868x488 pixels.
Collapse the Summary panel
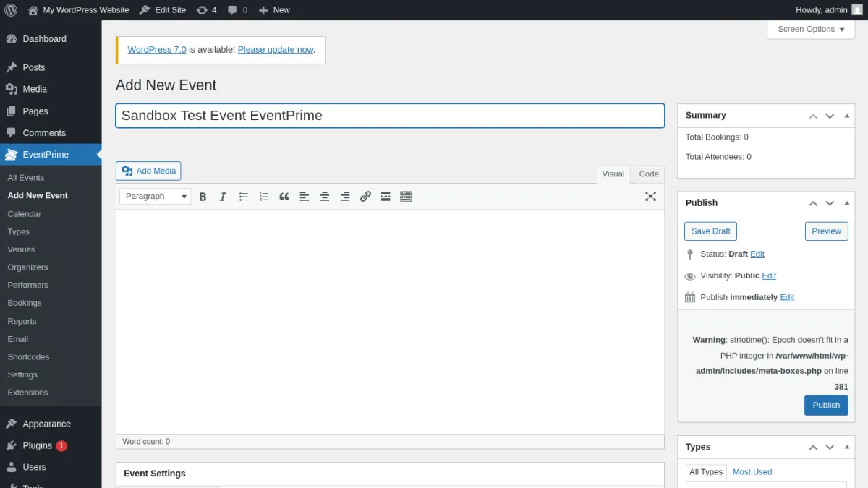846,116
